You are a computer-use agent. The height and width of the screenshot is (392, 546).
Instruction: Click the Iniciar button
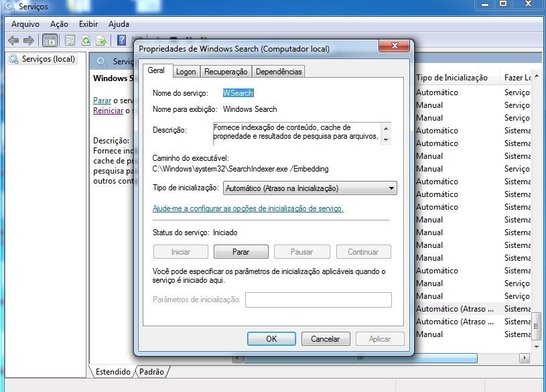point(181,251)
